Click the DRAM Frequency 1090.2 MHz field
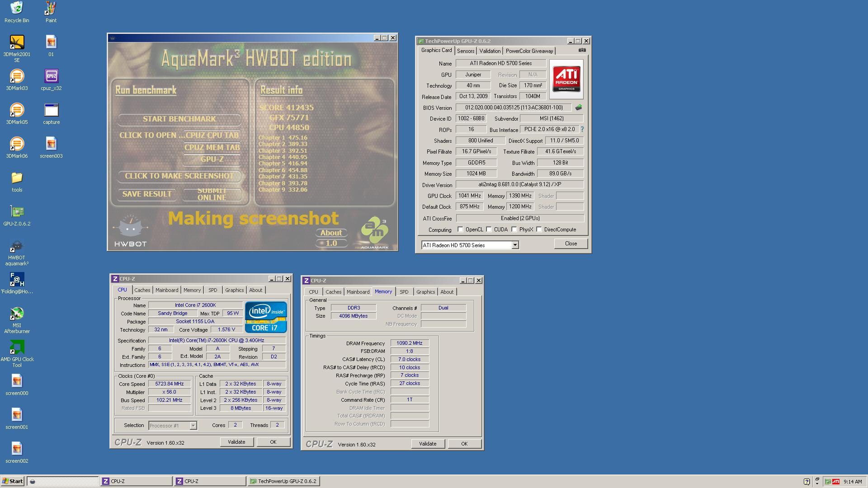Image resolution: width=868 pixels, height=488 pixels. (x=410, y=343)
